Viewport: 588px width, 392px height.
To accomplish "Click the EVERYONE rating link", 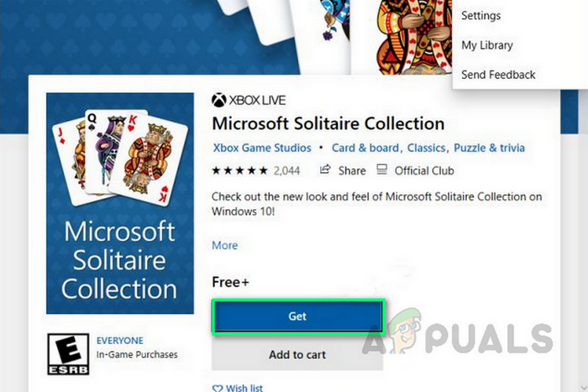I will tap(119, 340).
